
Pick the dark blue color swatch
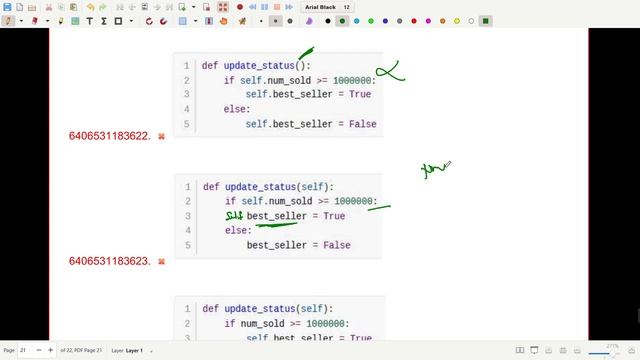[385, 21]
